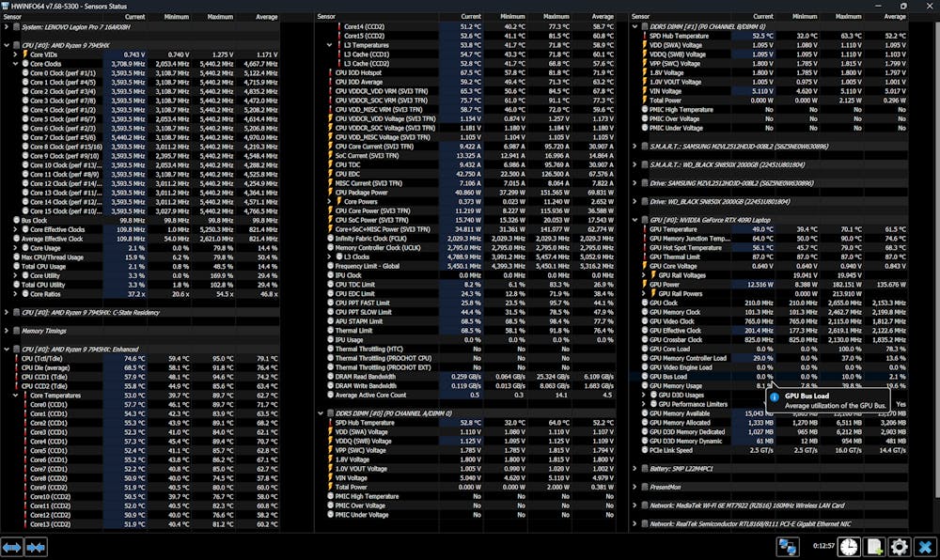This screenshot has width=940, height=560.
Task: Expand S.M.A.R.T. SAMSUNG MZVL2512HDJD section
Action: coord(634,147)
